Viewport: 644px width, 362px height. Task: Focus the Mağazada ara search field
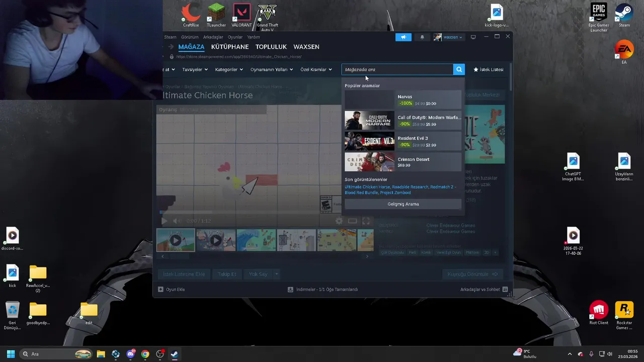point(397,69)
